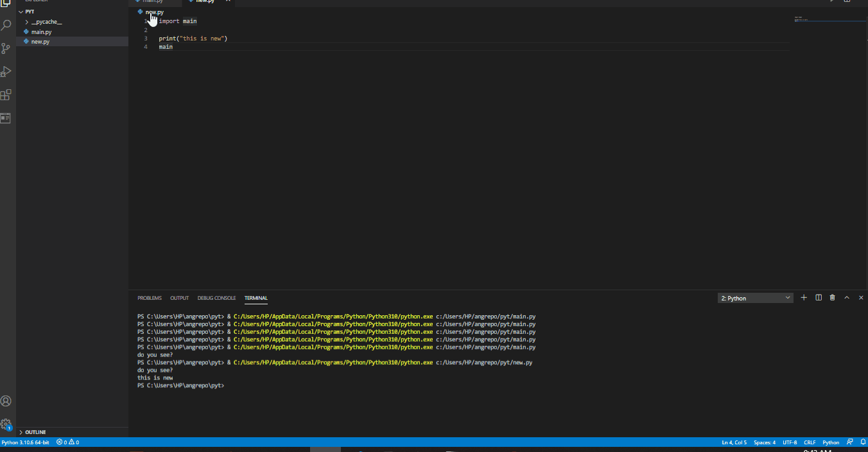868x452 pixels.
Task: Expand the OUTLINE section
Action: (x=35, y=432)
